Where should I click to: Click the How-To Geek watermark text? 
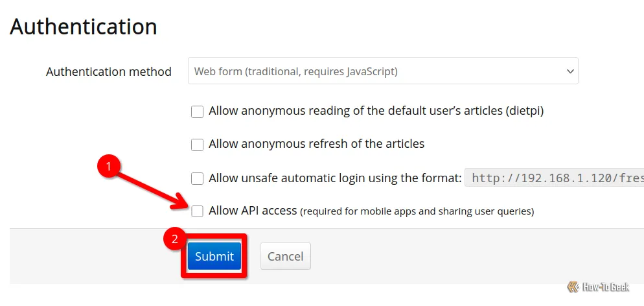tap(606, 287)
